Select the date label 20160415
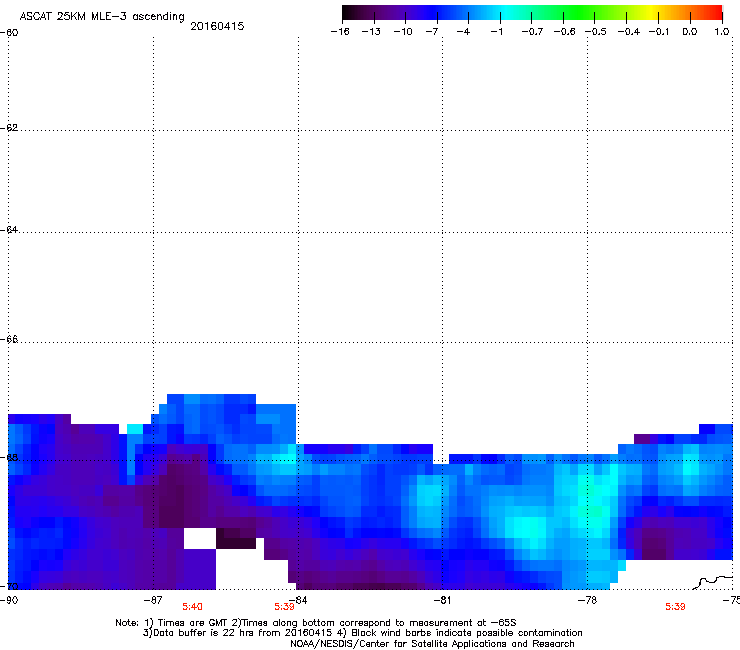This screenshot has height=650, width=740. 217,26
